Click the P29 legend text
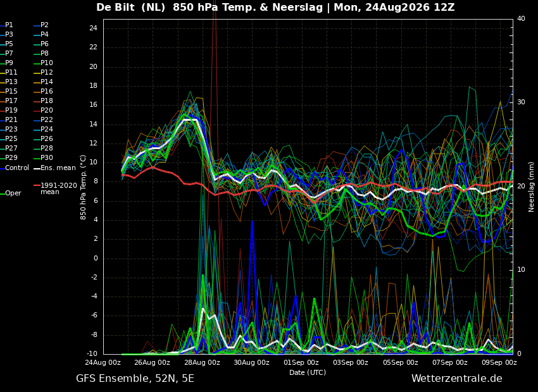This screenshot has height=392, width=538. click(11, 157)
